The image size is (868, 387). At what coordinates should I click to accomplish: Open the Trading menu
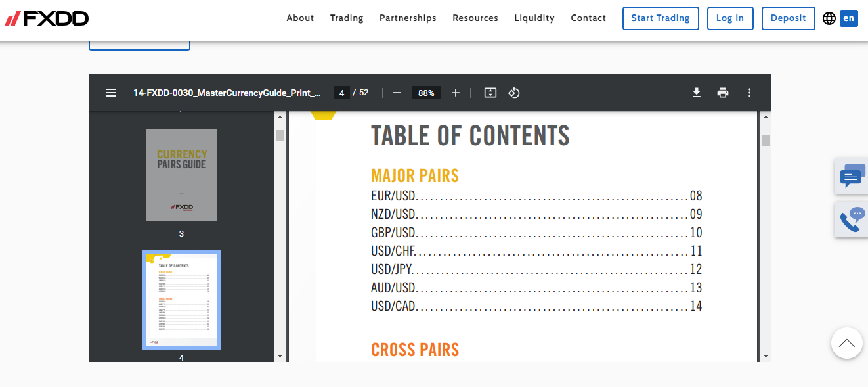coord(347,18)
